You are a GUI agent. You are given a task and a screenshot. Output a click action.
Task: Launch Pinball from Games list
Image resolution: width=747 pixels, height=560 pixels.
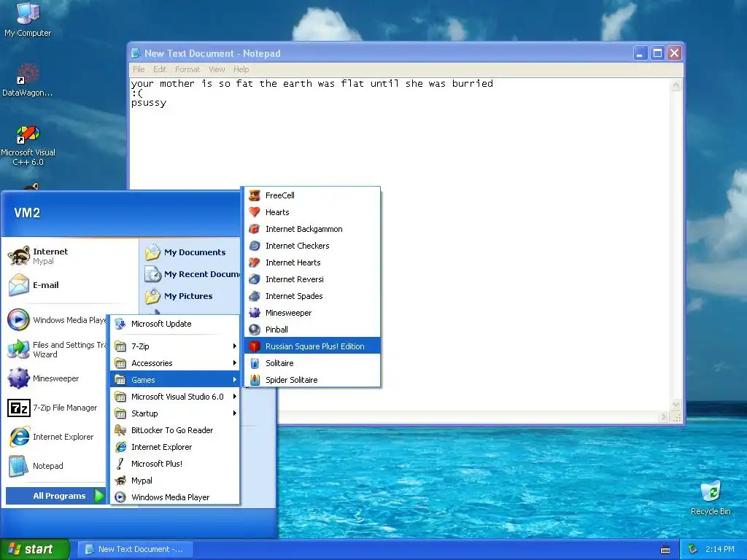point(312,330)
